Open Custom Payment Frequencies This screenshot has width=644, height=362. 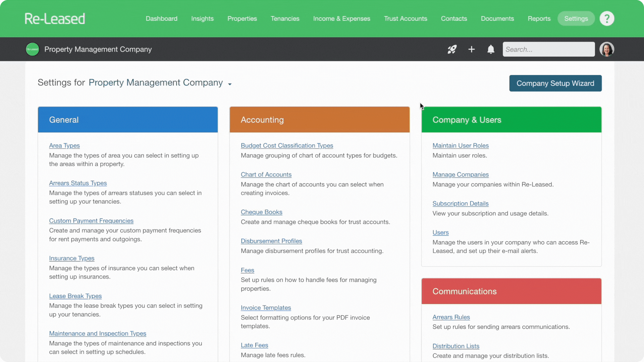pyautogui.click(x=91, y=221)
